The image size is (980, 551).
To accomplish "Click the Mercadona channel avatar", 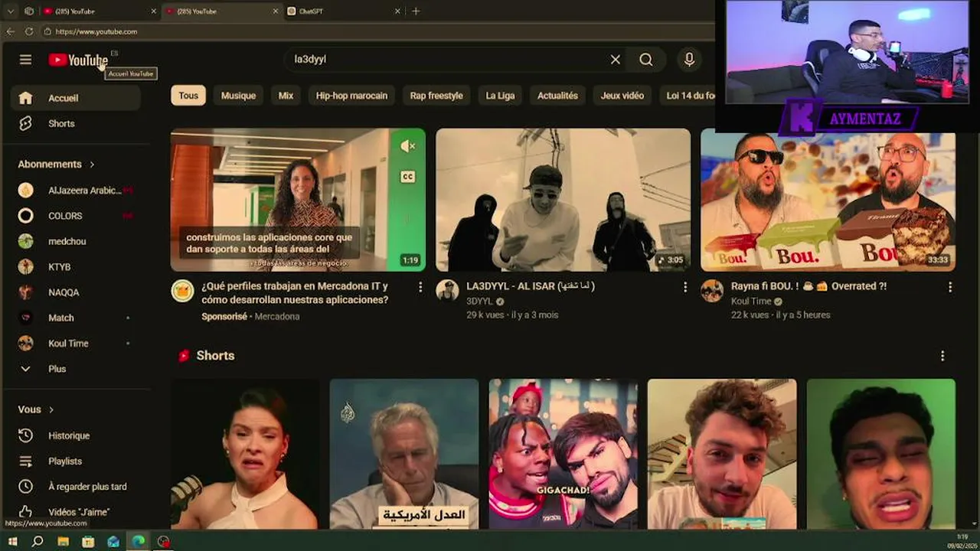I will coord(182,291).
